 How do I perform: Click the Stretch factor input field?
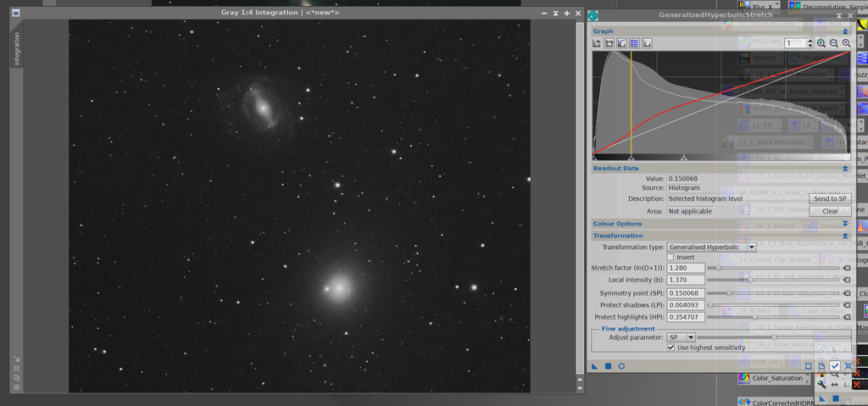pyautogui.click(x=685, y=268)
